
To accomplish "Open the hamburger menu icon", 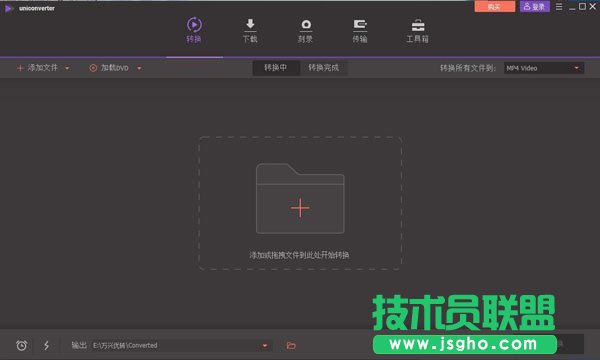I will 559,7.
